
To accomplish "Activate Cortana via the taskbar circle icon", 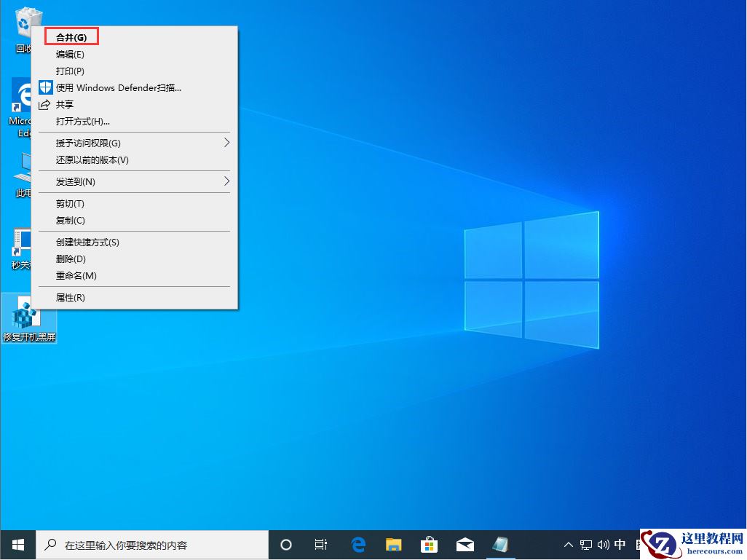I will click(x=285, y=544).
